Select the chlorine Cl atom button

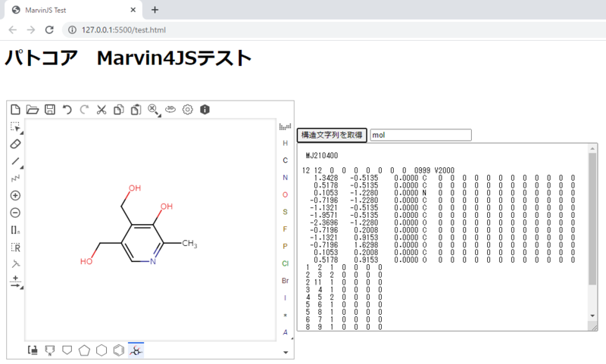point(286,263)
